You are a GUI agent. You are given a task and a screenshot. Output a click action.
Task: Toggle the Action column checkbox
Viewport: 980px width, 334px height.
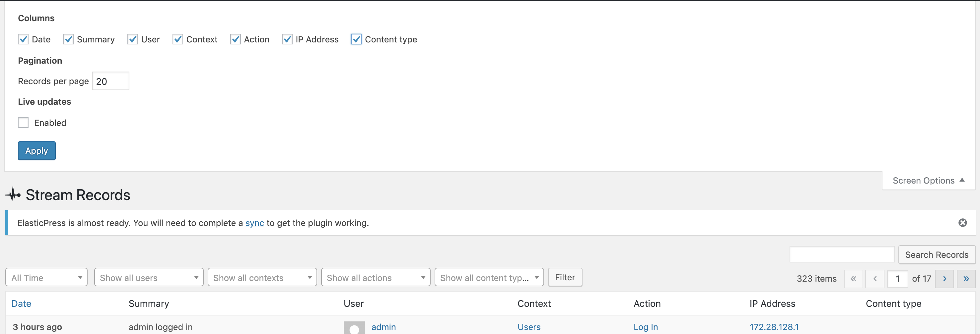(236, 39)
